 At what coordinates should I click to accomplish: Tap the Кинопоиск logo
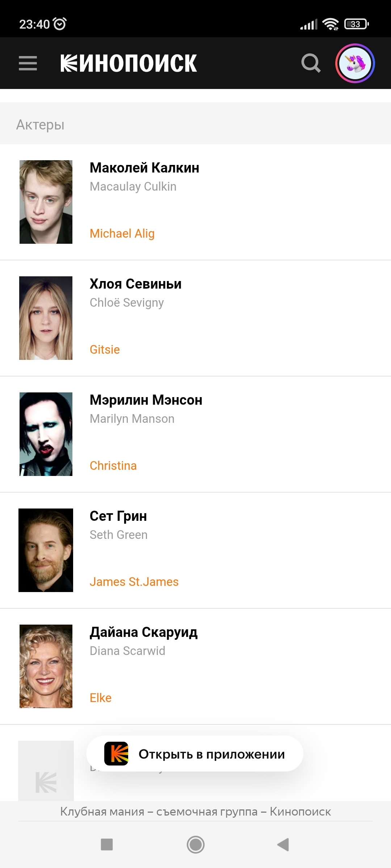click(129, 63)
